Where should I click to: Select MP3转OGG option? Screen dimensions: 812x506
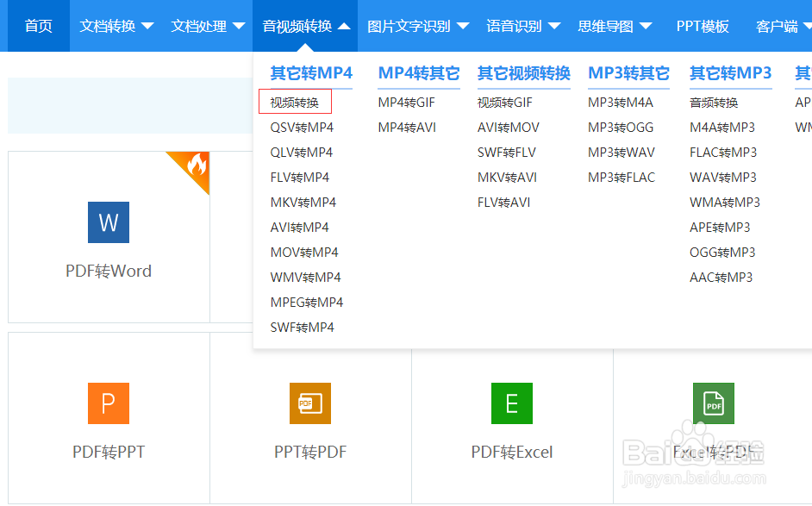[621, 128]
